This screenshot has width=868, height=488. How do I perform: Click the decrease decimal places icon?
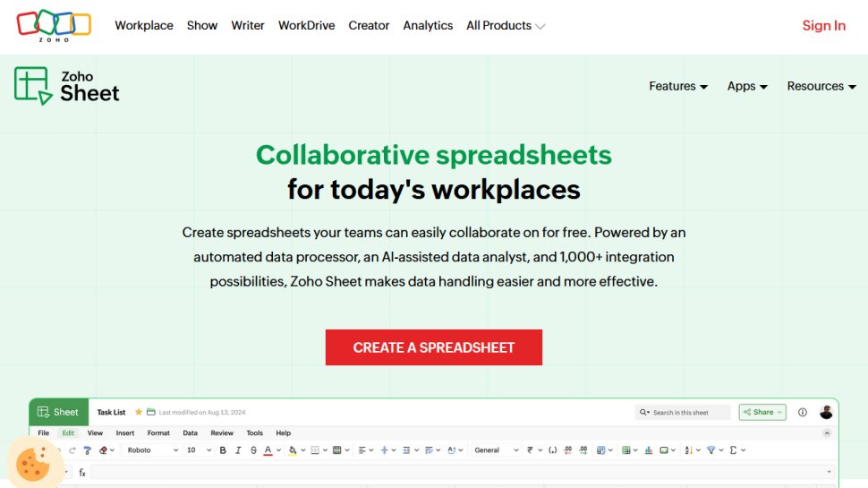567,450
